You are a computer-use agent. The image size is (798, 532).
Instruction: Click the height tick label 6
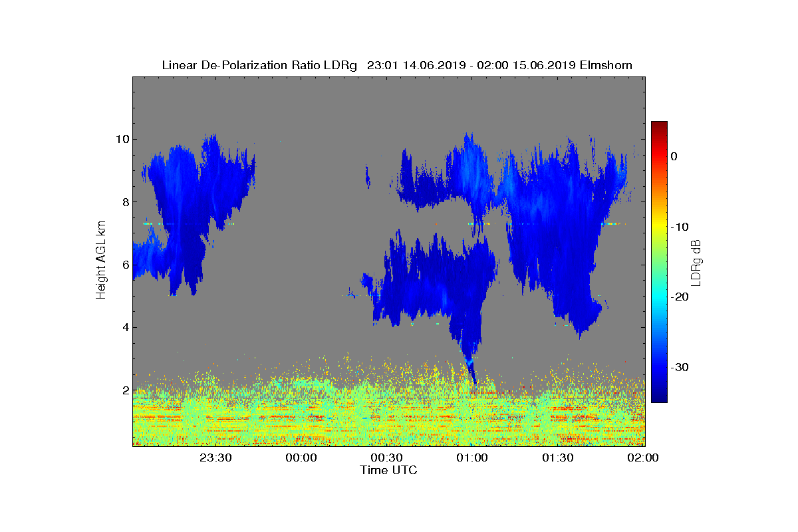tap(125, 265)
